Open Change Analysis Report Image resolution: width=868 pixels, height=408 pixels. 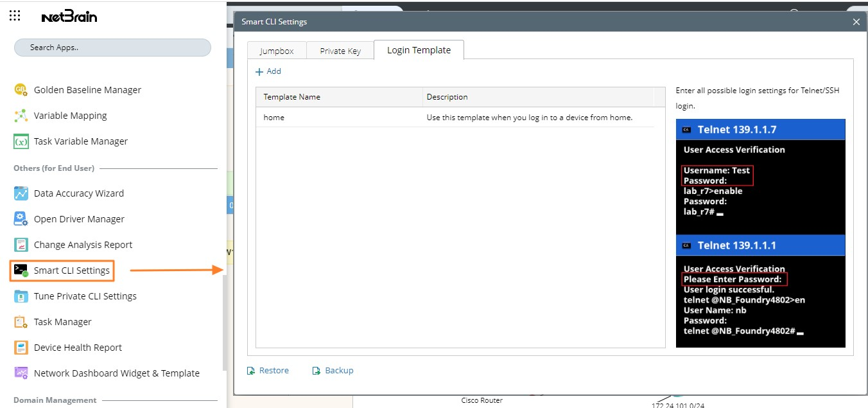click(x=83, y=245)
